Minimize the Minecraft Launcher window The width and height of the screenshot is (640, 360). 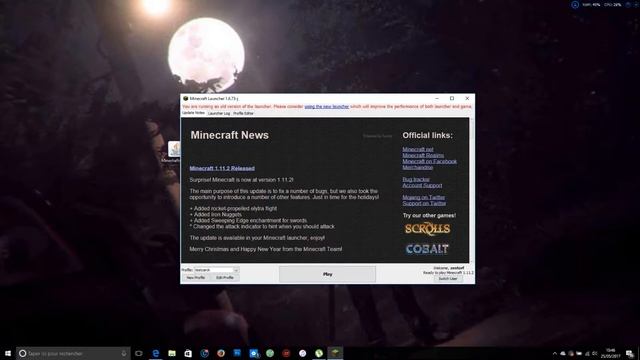tap(437, 98)
